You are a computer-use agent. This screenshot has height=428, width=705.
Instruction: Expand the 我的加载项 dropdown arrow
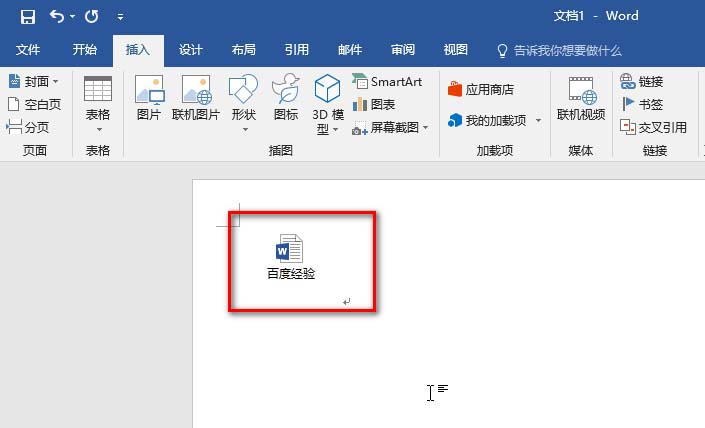538,120
